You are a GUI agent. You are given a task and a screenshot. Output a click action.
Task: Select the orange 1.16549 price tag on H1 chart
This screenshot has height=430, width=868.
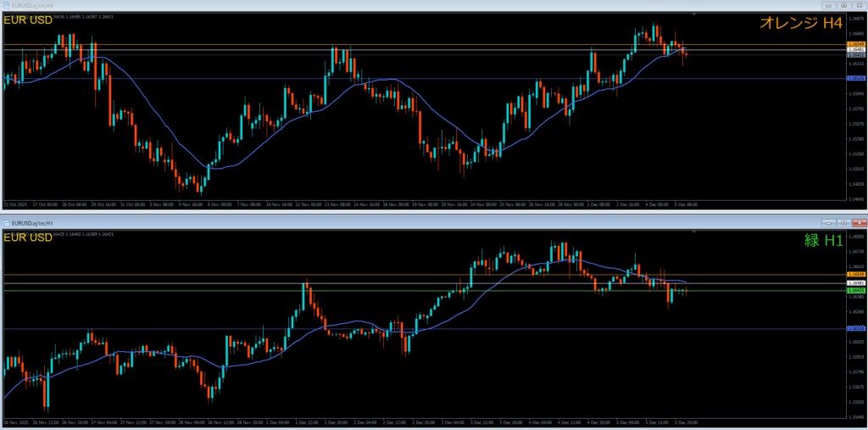[x=855, y=275]
